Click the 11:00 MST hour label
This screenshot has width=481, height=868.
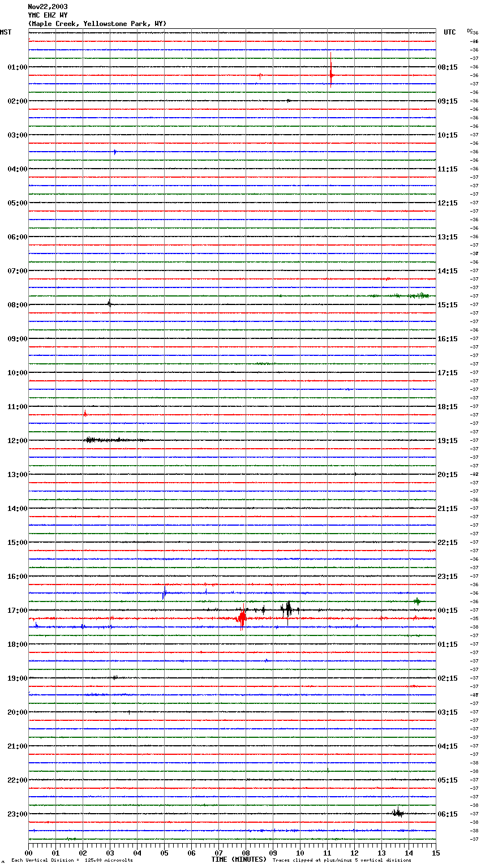point(18,407)
